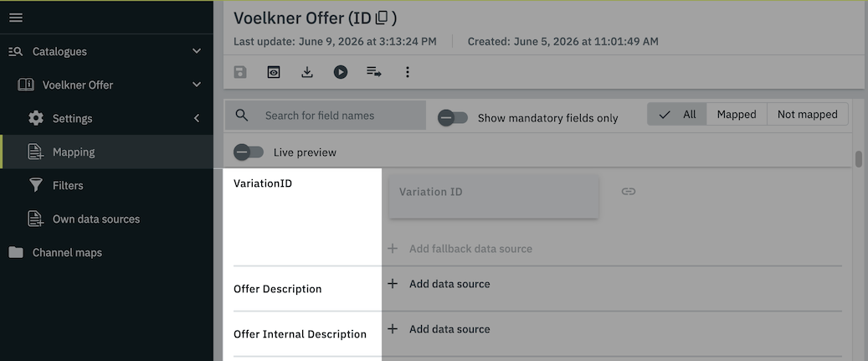Toggle Show mandatory fields only switch

coord(453,117)
